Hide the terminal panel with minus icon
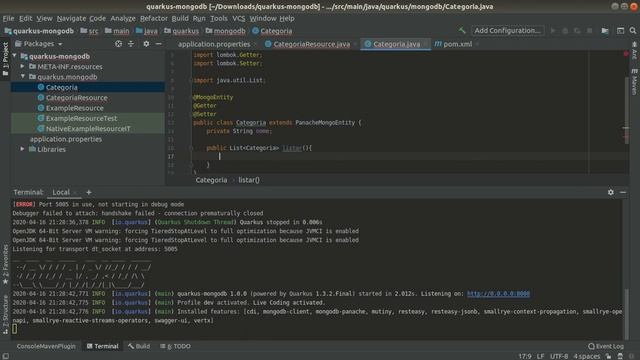This screenshot has width=640, height=360. [623, 192]
